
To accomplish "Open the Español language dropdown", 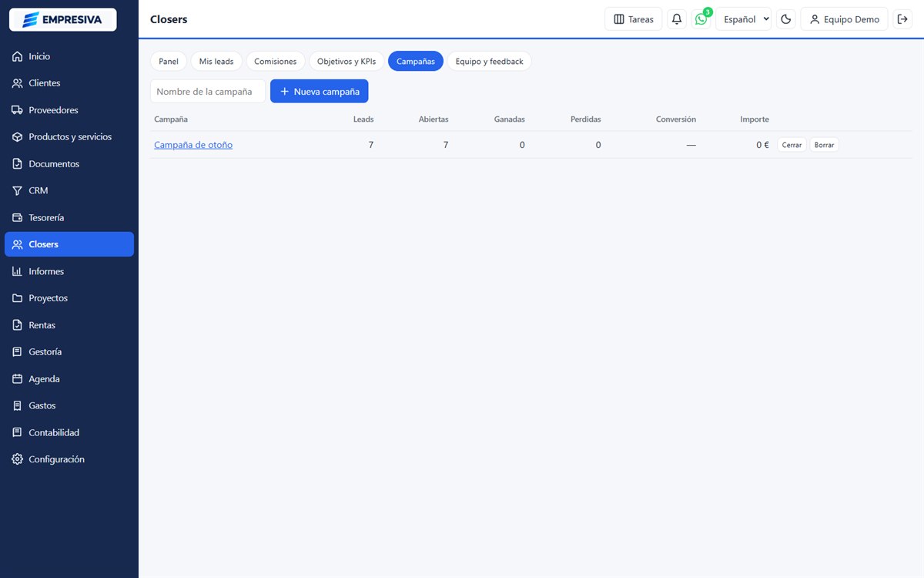I will pyautogui.click(x=744, y=19).
